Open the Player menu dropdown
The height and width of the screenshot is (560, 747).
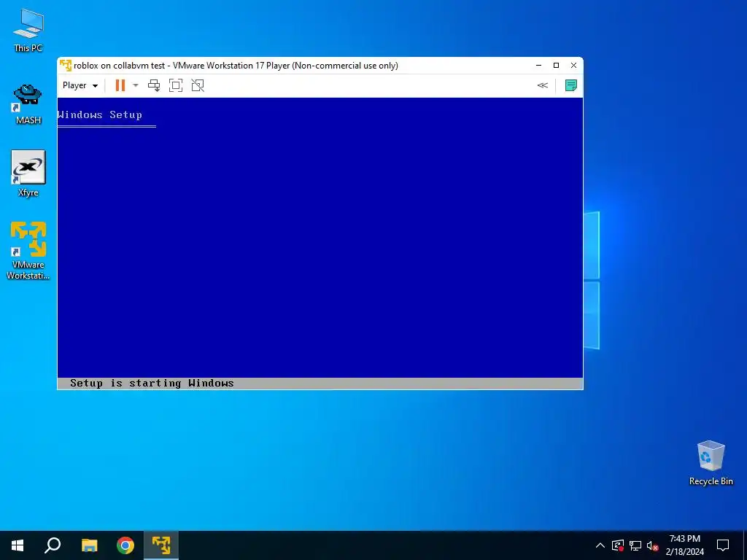[x=80, y=85]
